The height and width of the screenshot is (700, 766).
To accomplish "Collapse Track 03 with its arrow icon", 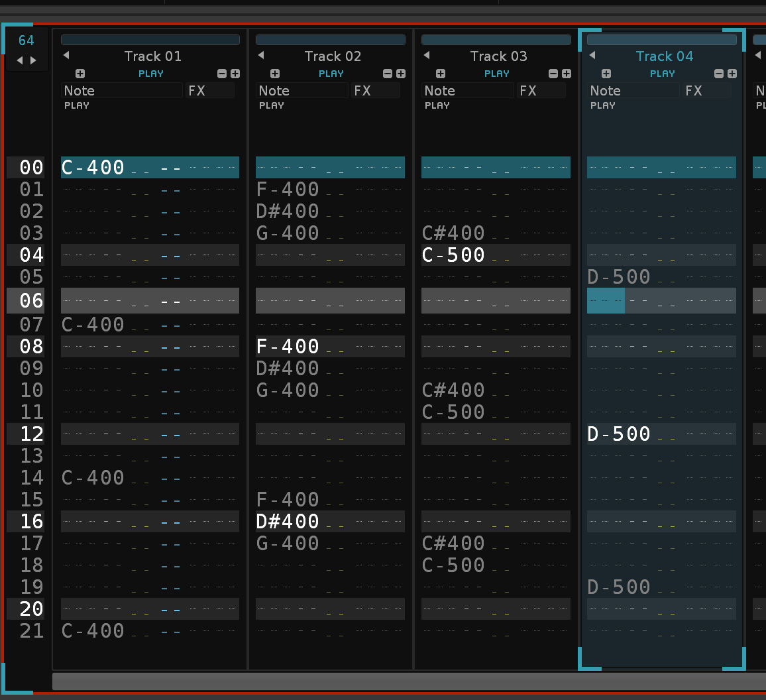I will (x=427, y=55).
